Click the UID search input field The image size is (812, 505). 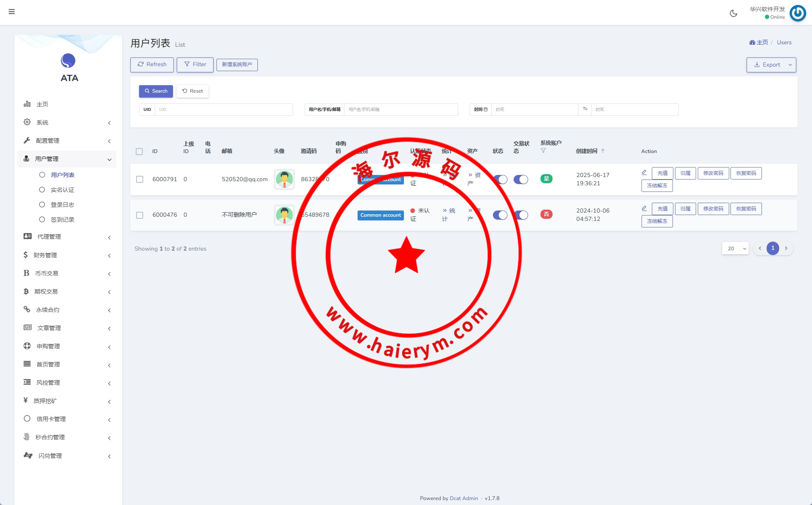click(x=223, y=110)
